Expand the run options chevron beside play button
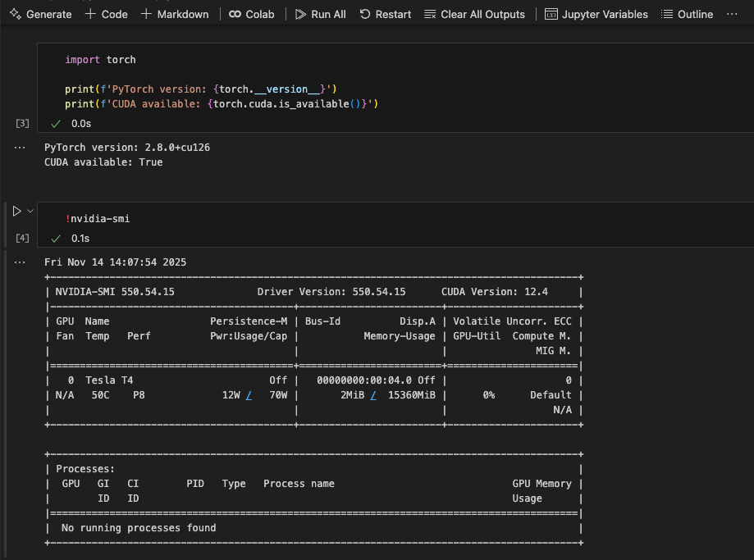The image size is (754, 560). click(x=30, y=211)
